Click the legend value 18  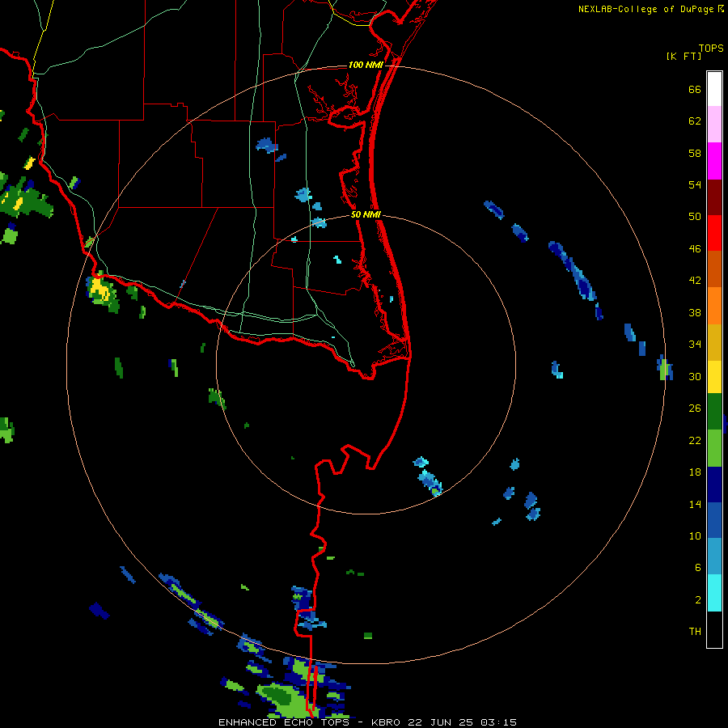pyautogui.click(x=695, y=472)
